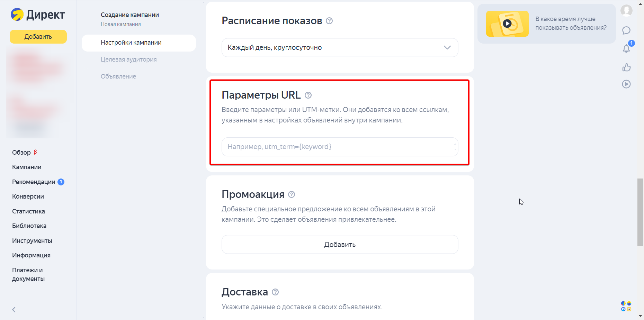The height and width of the screenshot is (320, 644).
Task: Collapse the left sidebar with the chevron
Action: coord(14,310)
